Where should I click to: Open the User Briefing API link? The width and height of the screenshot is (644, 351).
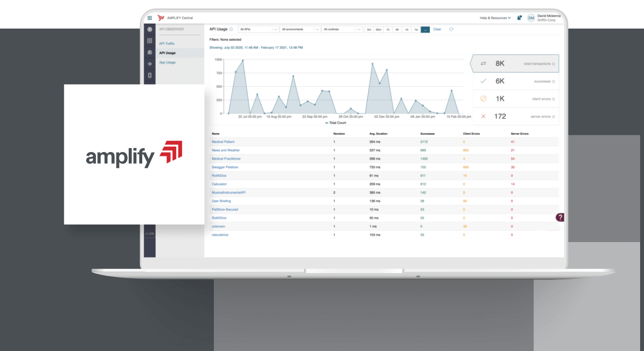[x=221, y=201]
